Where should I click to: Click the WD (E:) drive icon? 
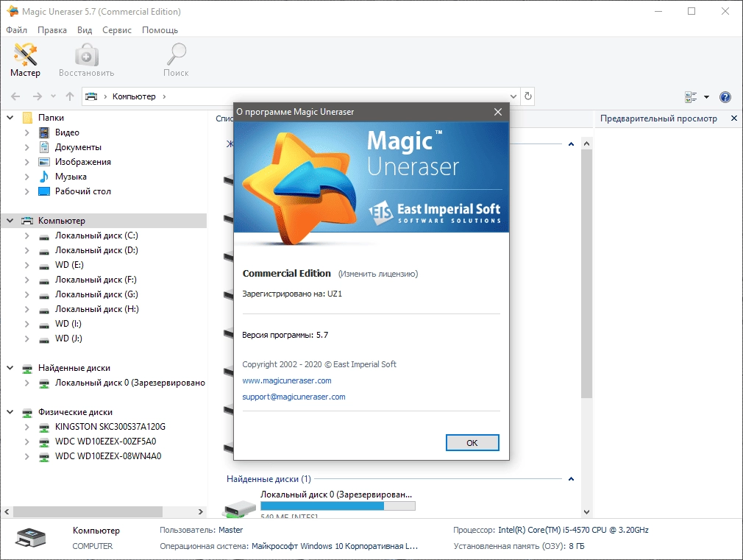(x=43, y=266)
